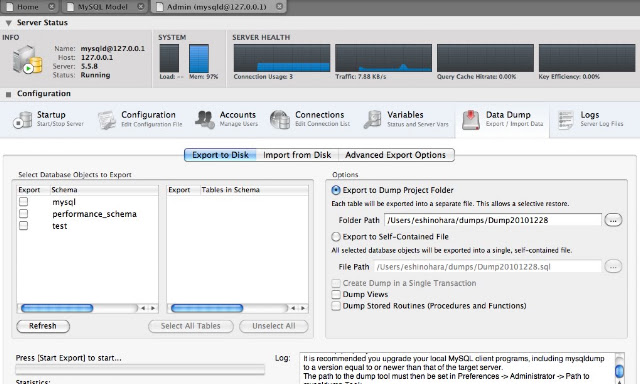Check the performance_schema export checkbox
This screenshot has width=640, height=384.
[24, 213]
